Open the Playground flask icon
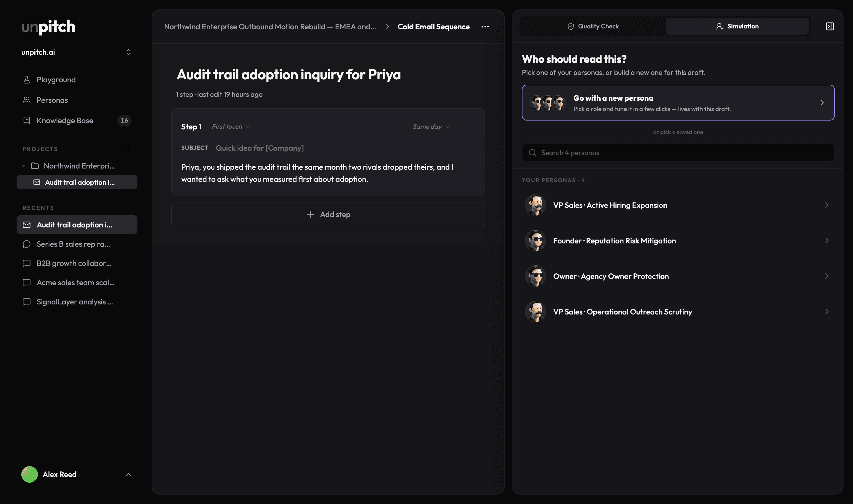853x504 pixels. (x=26, y=80)
